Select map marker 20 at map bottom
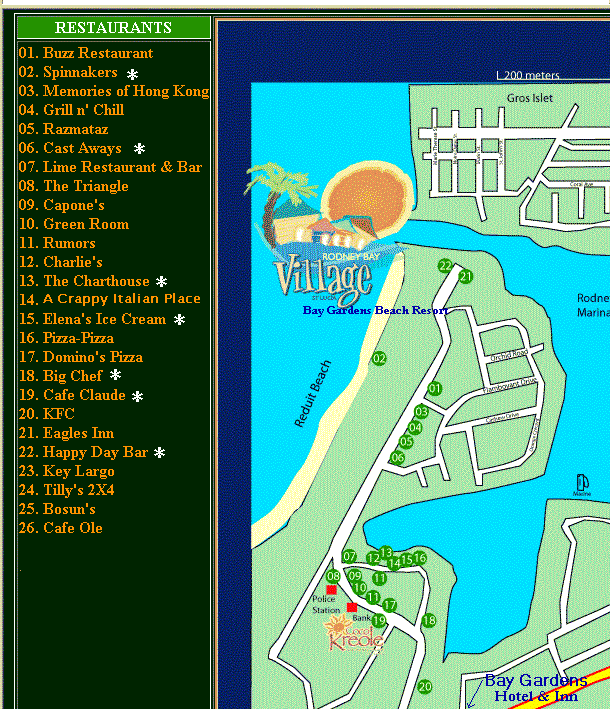 (425, 687)
